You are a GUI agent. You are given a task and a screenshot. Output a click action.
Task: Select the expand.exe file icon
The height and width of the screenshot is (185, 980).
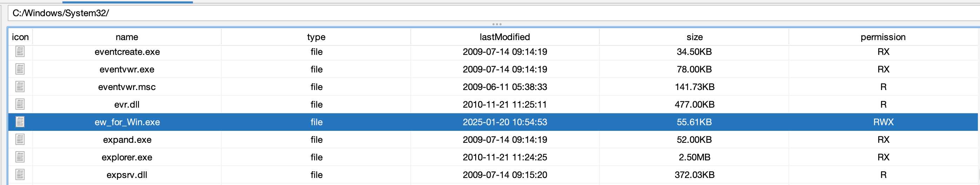pyautogui.click(x=20, y=139)
